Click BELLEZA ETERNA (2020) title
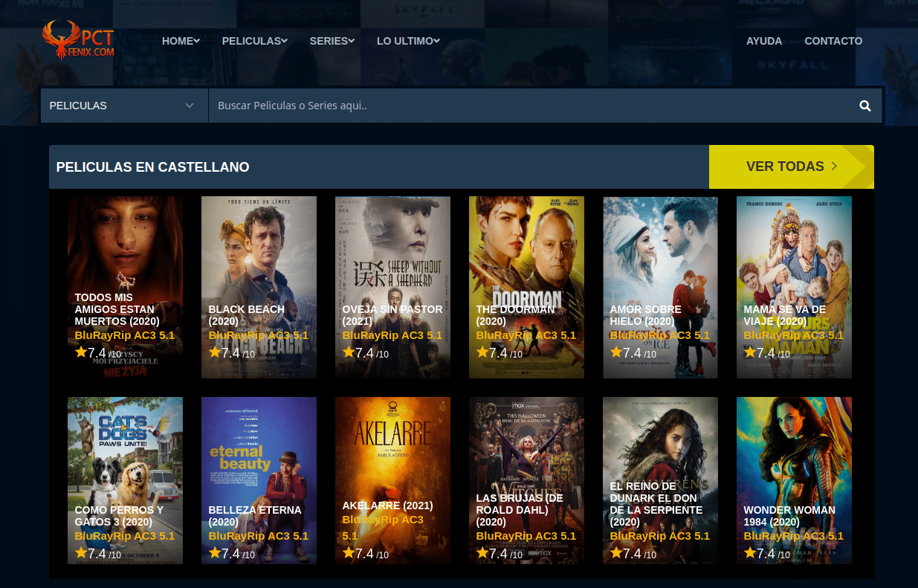Viewport: 918px width, 588px height. pos(255,516)
